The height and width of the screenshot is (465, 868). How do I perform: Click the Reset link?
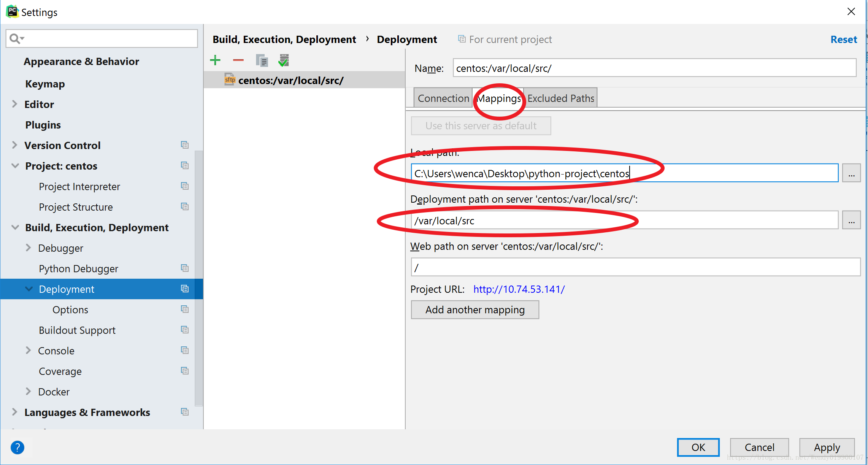click(x=843, y=40)
